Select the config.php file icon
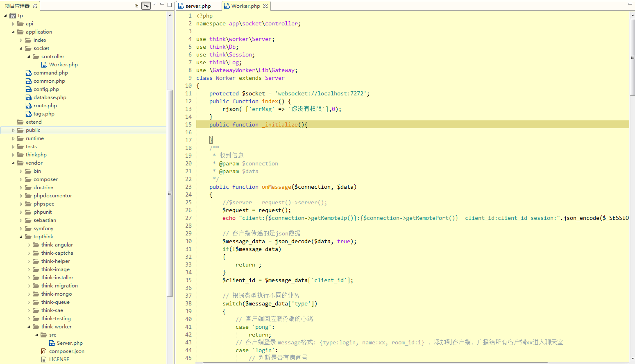Viewport: 635px width, 364px height. click(x=29, y=89)
